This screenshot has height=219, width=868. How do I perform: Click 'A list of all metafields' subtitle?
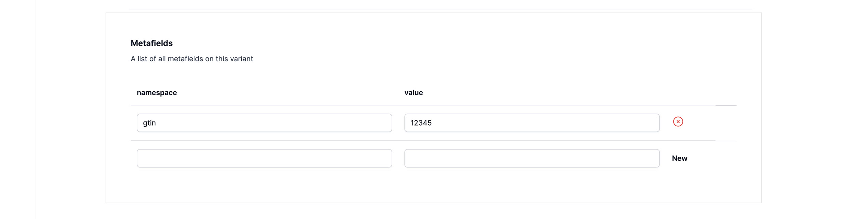pyautogui.click(x=191, y=59)
